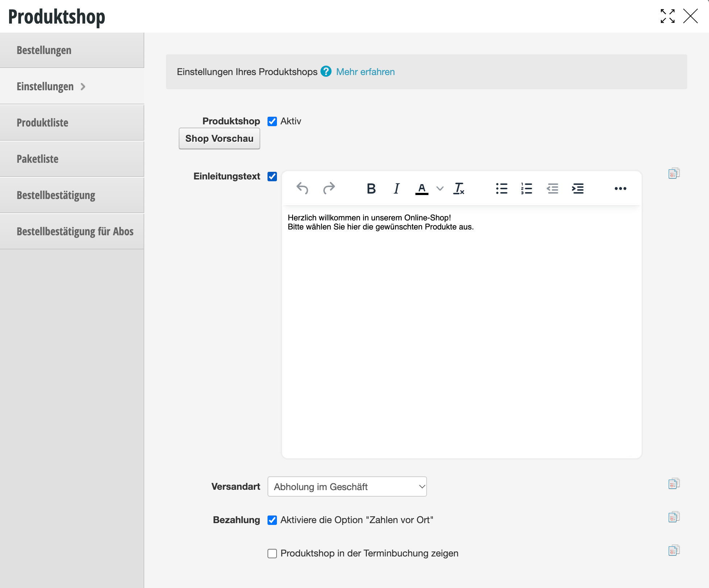Viewport: 709px width, 588px height.
Task: Decrease the text indent
Action: [x=552, y=189]
